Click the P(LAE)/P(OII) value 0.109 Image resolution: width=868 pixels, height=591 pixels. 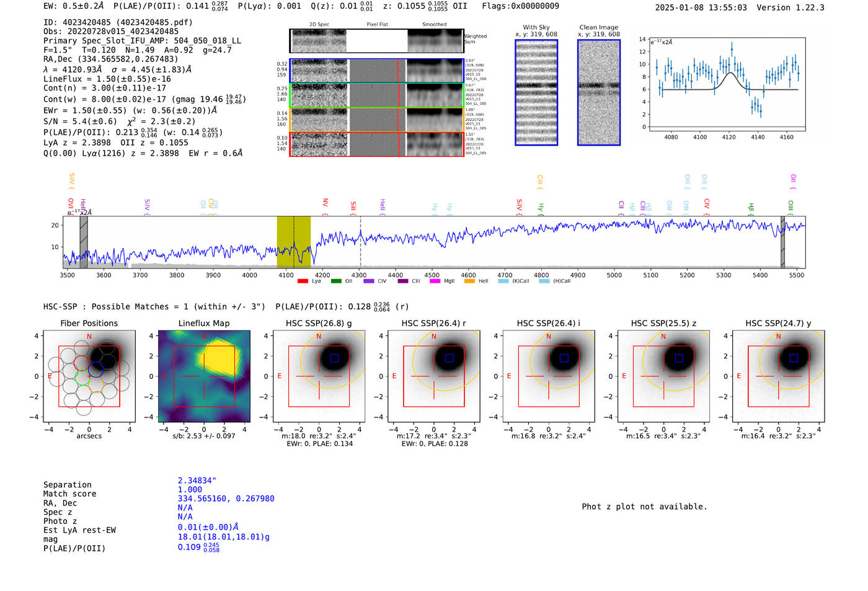pos(198,548)
